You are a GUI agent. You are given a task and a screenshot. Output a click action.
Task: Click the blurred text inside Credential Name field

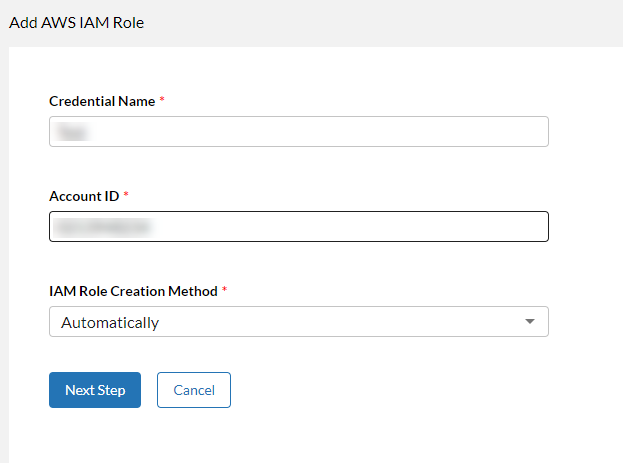[69, 132]
